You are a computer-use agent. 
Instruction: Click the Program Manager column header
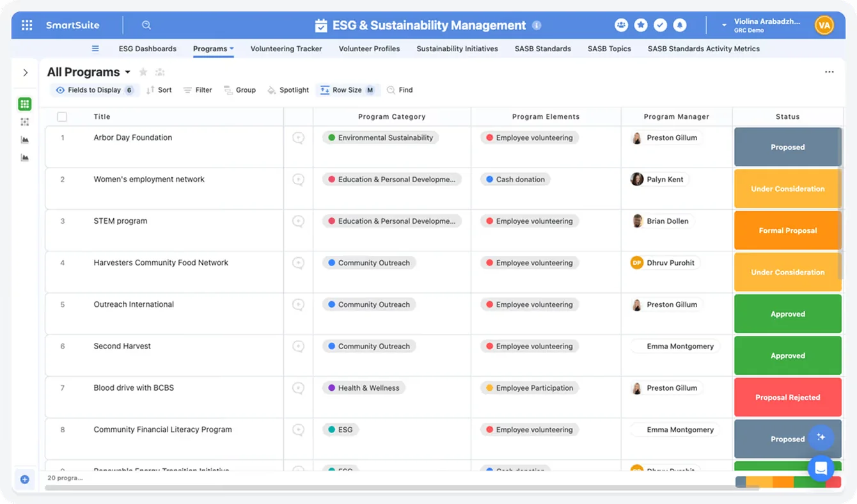pos(676,116)
